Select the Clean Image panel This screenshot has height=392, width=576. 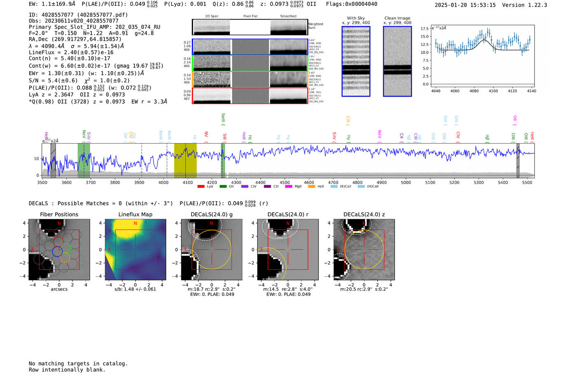pyautogui.click(x=397, y=61)
